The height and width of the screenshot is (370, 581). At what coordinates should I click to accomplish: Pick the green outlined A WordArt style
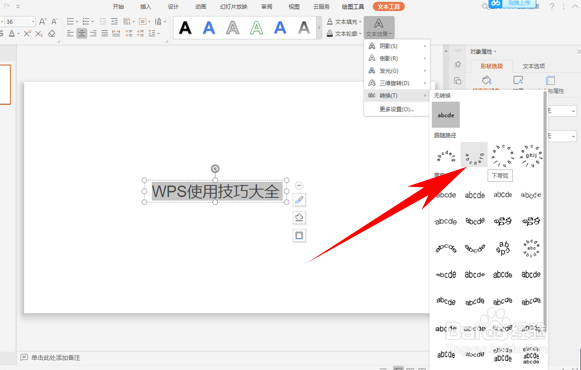pos(256,28)
